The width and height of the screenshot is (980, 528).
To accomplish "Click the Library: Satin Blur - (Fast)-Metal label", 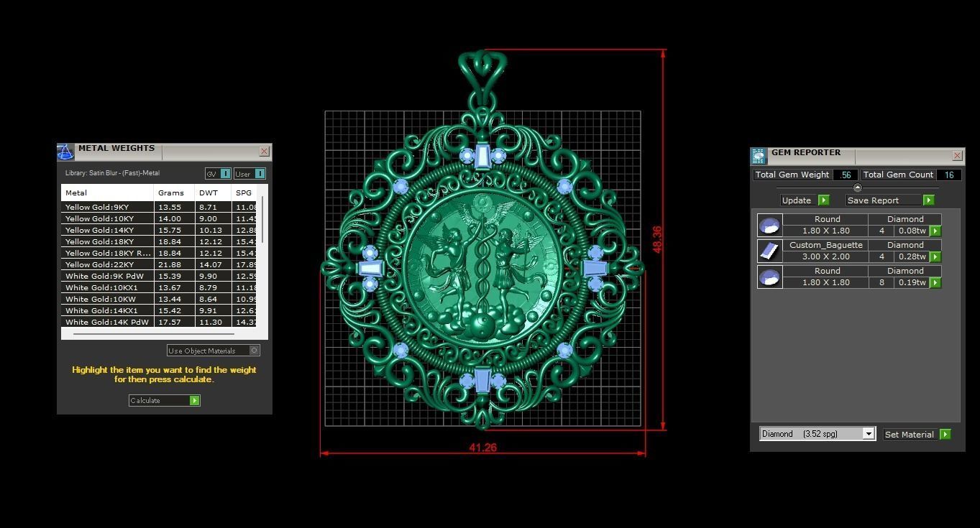I will point(112,173).
